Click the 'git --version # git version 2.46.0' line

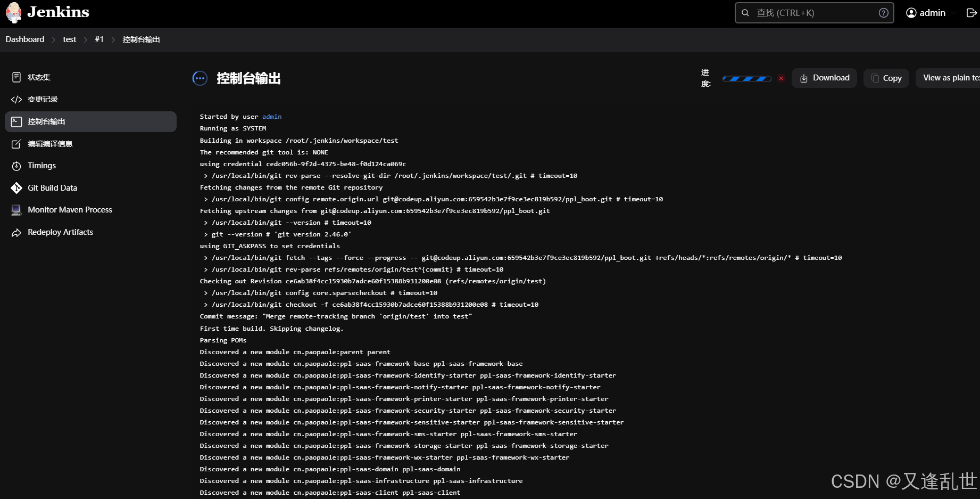click(x=277, y=234)
